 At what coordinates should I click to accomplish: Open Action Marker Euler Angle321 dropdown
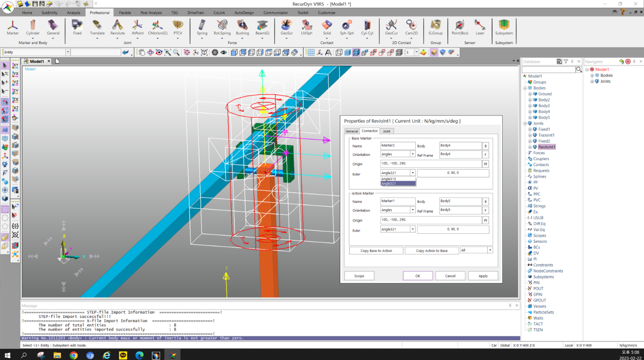412,229
